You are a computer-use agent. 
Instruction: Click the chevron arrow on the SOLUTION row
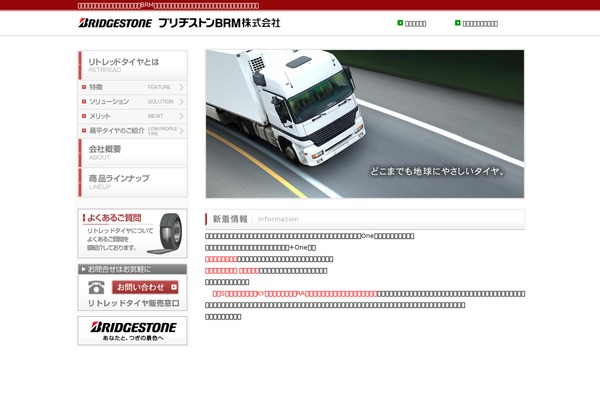coord(181,102)
